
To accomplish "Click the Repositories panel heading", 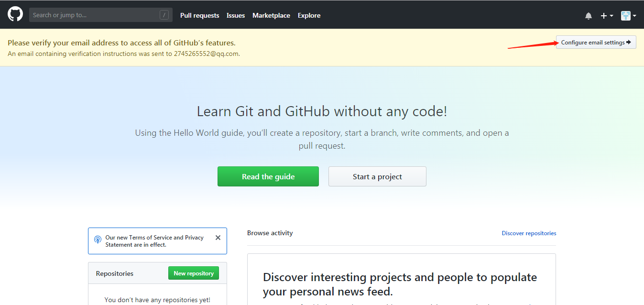I will click(x=115, y=273).
